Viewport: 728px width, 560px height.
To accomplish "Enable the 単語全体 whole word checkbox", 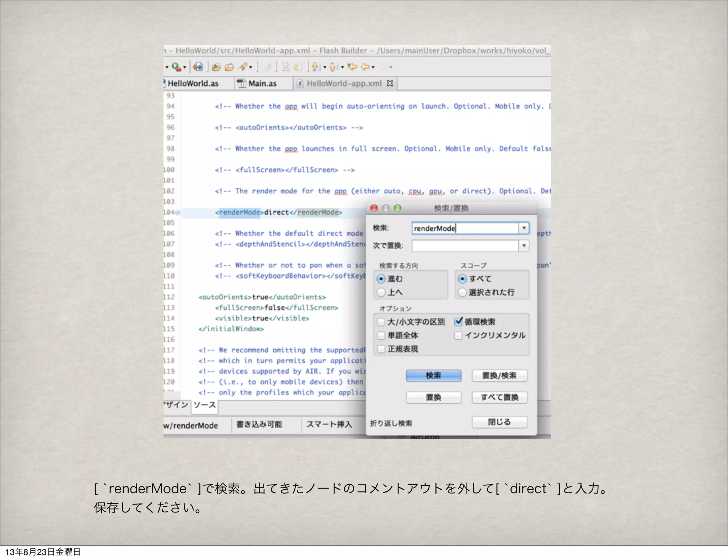I will [381, 335].
